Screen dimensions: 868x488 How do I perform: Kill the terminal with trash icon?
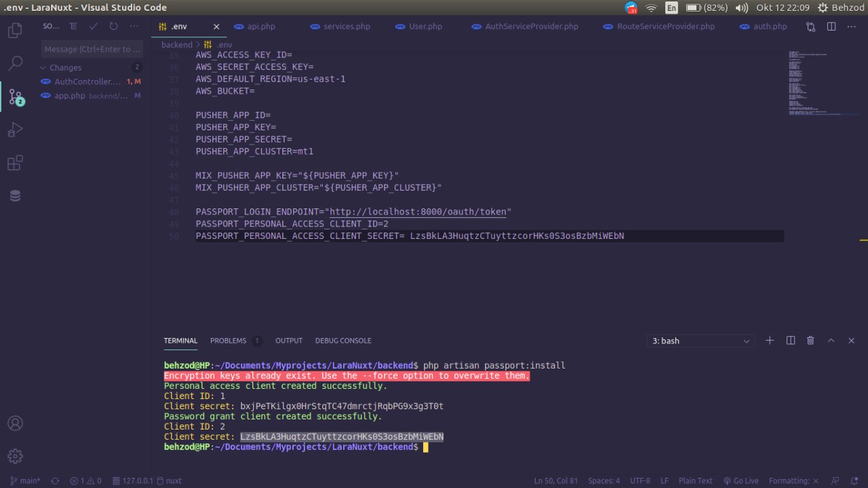pyautogui.click(x=810, y=341)
